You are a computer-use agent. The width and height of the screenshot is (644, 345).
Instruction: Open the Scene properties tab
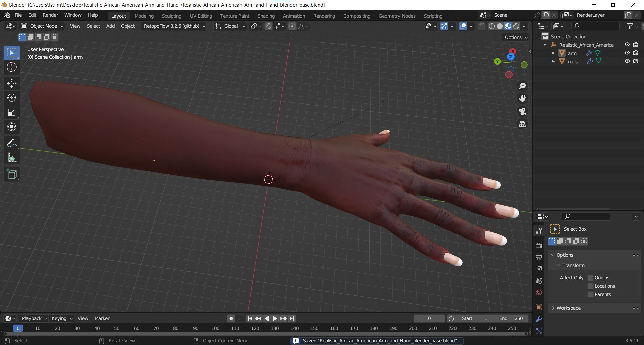coord(539,281)
